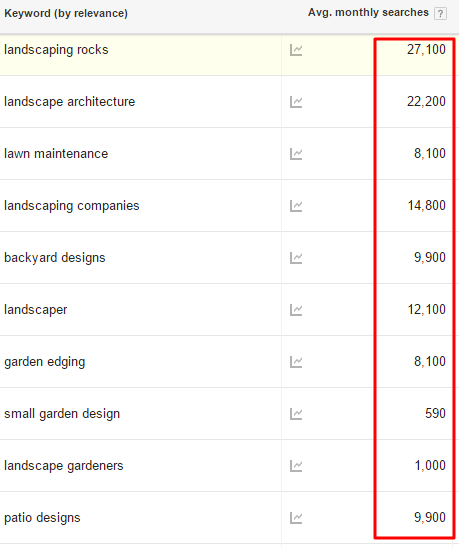Click the help question mark icon
459x548 pixels.
point(440,14)
